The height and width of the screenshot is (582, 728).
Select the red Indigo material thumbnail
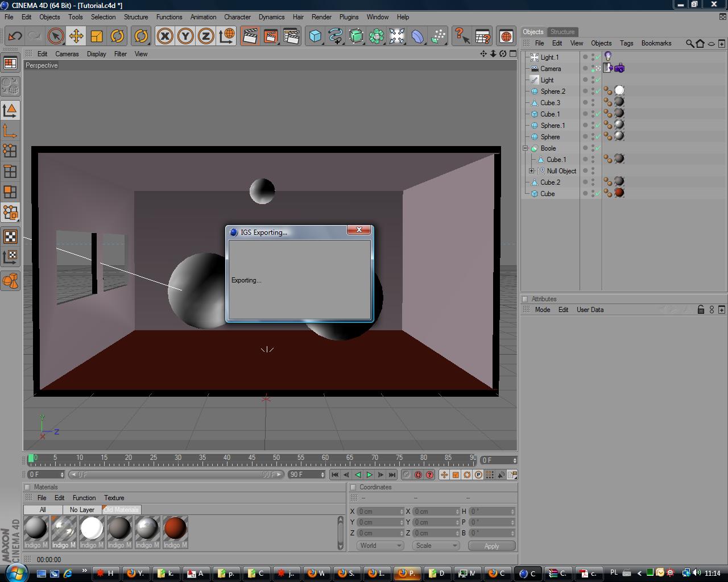click(x=175, y=528)
